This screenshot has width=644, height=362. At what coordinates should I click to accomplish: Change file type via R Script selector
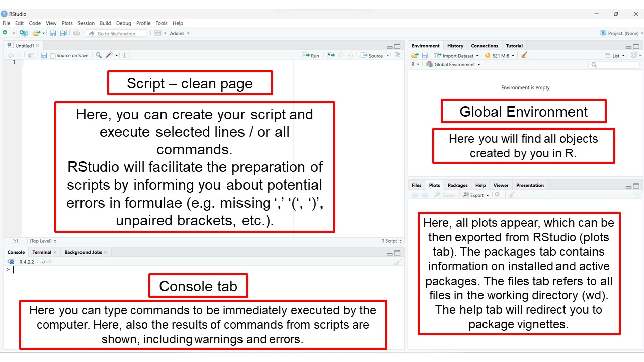coord(391,241)
